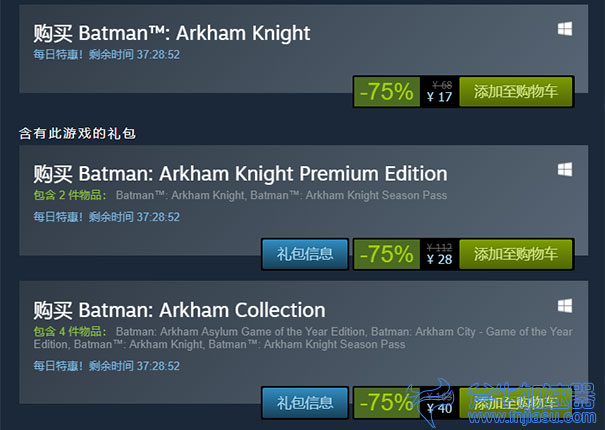This screenshot has width=605, height=430.
Task: Click the Windows icon beside Arkham Collection
Action: tap(564, 305)
